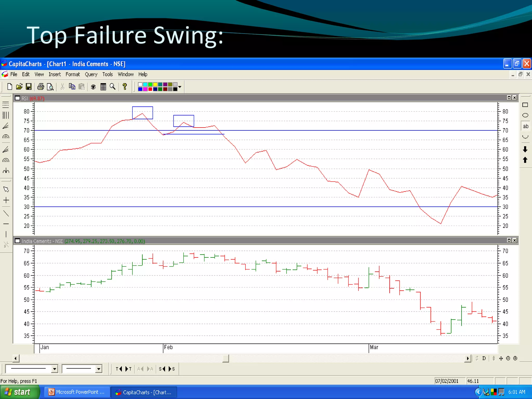Pick the cyan color swatch
532x399 pixels.
[145, 84]
